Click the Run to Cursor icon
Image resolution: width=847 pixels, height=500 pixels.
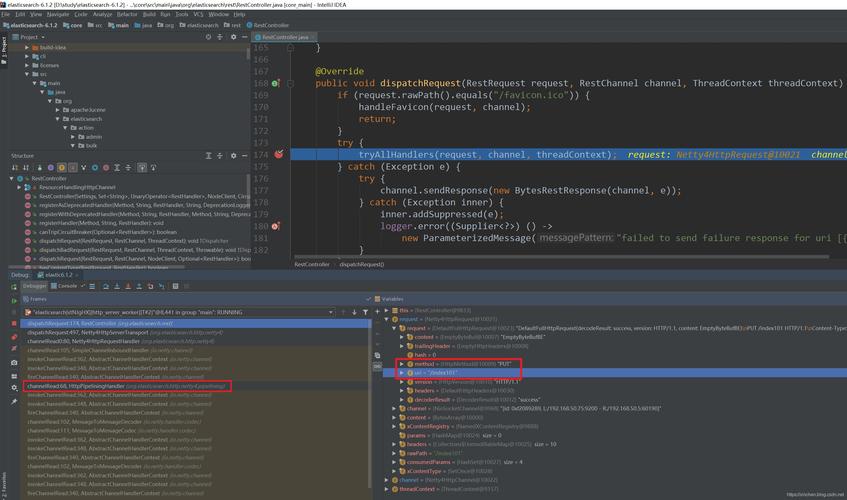tap(162, 286)
